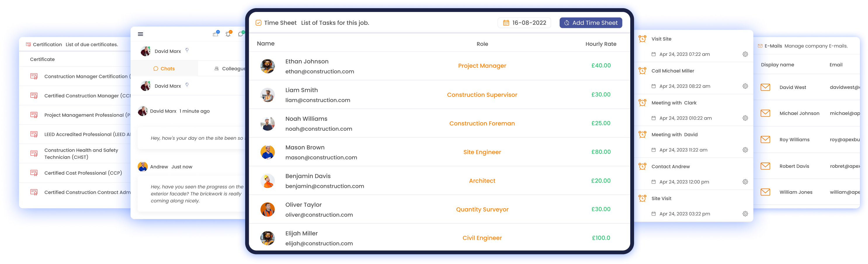The width and height of the screenshot is (868, 264).
Task: Click the Add Time Sheet button
Action: pos(590,23)
